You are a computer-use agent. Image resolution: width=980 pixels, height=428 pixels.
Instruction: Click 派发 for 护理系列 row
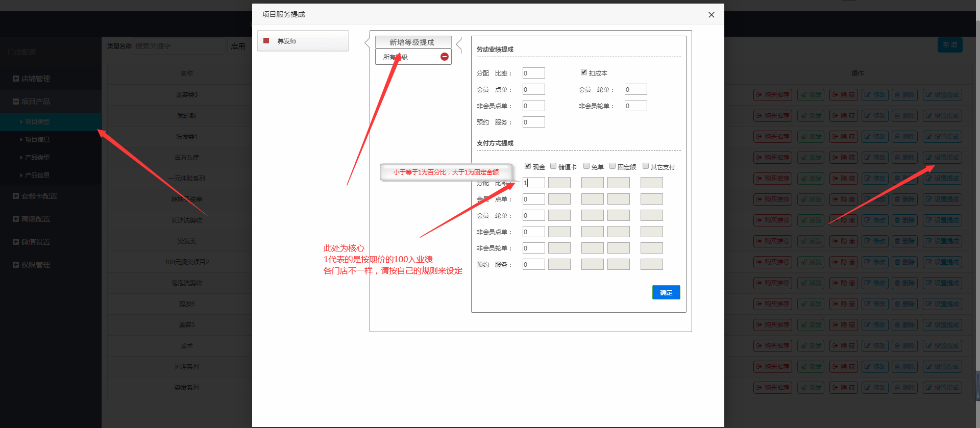coord(811,367)
